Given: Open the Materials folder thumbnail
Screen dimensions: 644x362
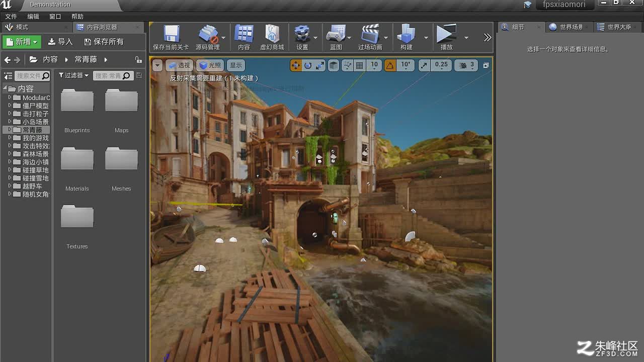Looking at the screenshot, I should [77, 158].
